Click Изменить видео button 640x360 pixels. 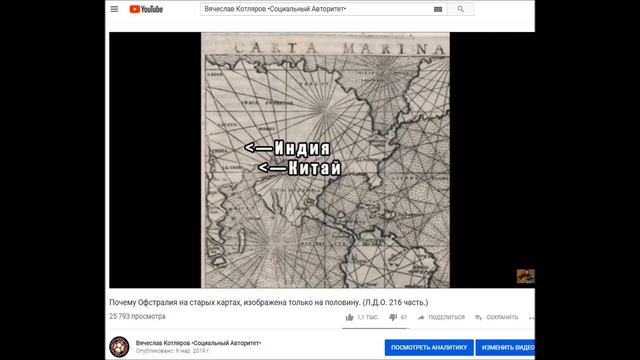click(505, 347)
